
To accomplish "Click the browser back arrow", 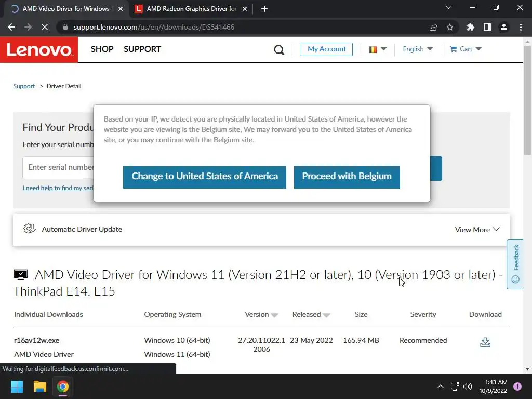I will coord(11,27).
